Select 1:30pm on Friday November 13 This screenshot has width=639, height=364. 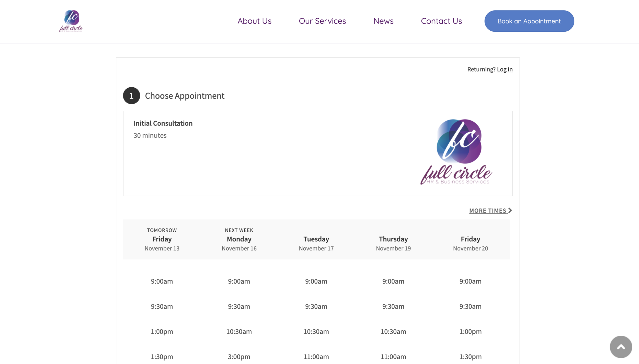click(x=162, y=357)
